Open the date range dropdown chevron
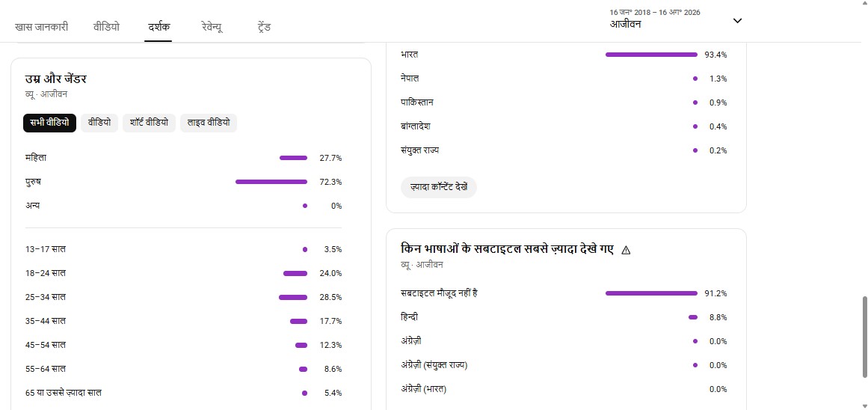Screen dimensions: 868x410 [737, 21]
